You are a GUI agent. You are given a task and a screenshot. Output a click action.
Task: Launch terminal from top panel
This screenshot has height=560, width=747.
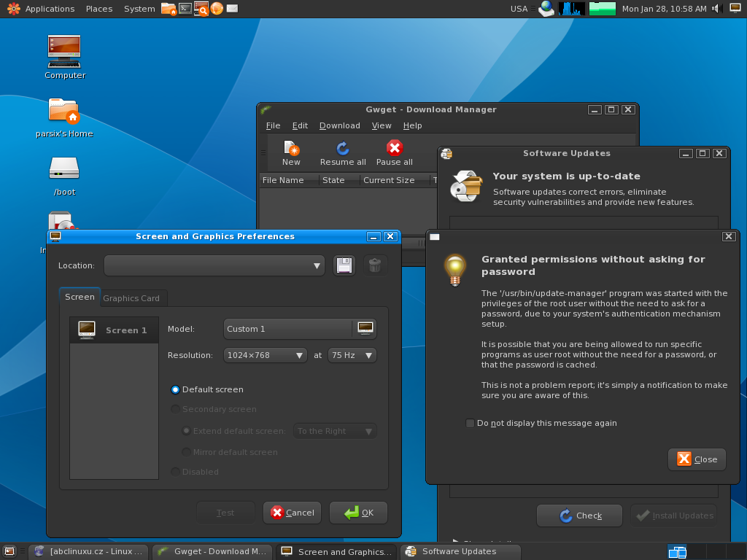185,8
